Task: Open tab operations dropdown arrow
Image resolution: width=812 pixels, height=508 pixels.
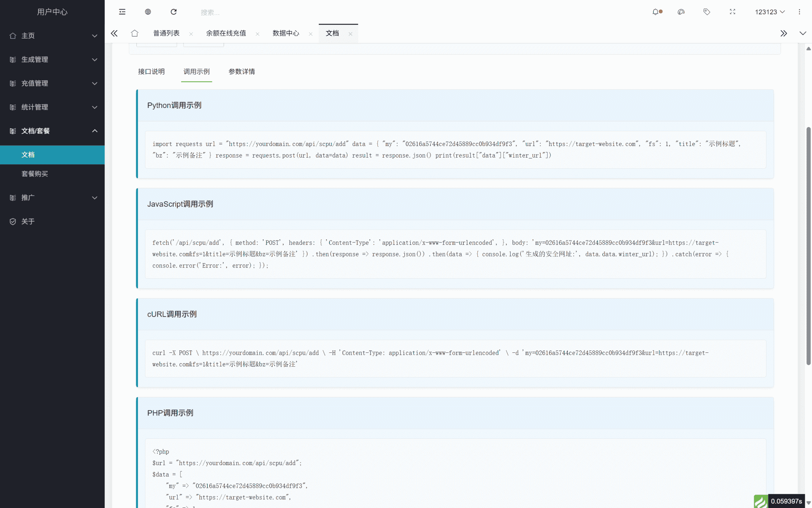Action: [x=803, y=33]
